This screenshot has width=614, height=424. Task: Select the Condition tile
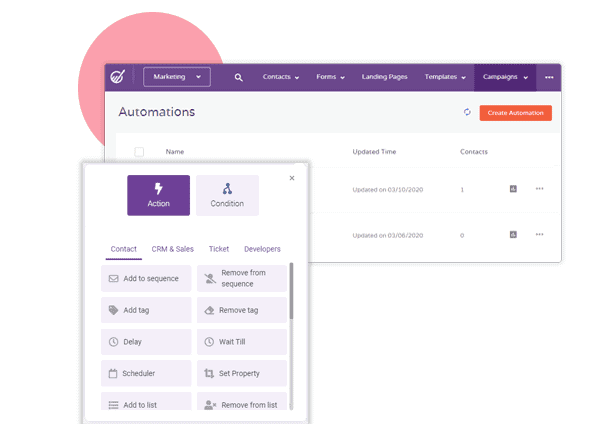point(227,195)
